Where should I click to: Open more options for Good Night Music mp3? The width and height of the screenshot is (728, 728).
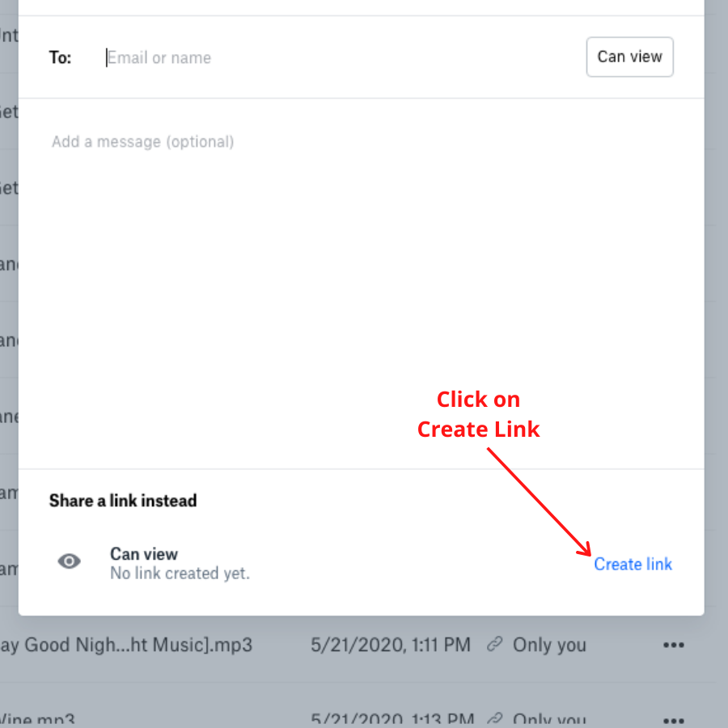pos(673,645)
